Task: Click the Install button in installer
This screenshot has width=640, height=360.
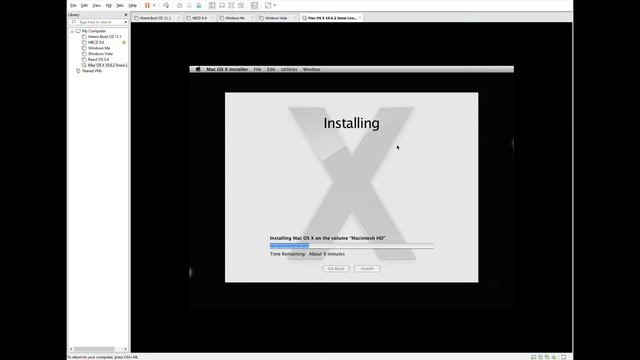Action: [x=367, y=269]
